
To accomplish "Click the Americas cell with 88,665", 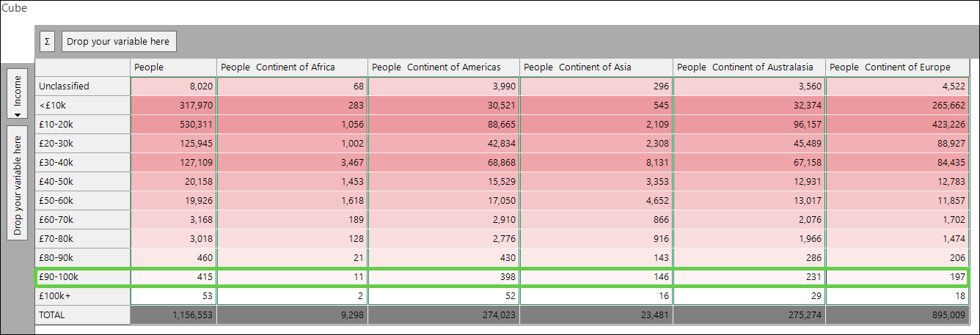I will tap(444, 124).
